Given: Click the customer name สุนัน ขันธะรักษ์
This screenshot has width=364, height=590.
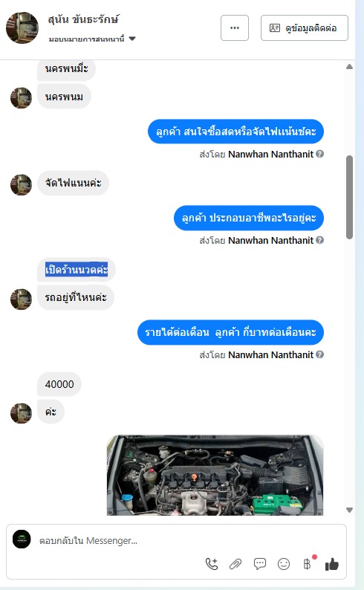Looking at the screenshot, I should (x=83, y=19).
